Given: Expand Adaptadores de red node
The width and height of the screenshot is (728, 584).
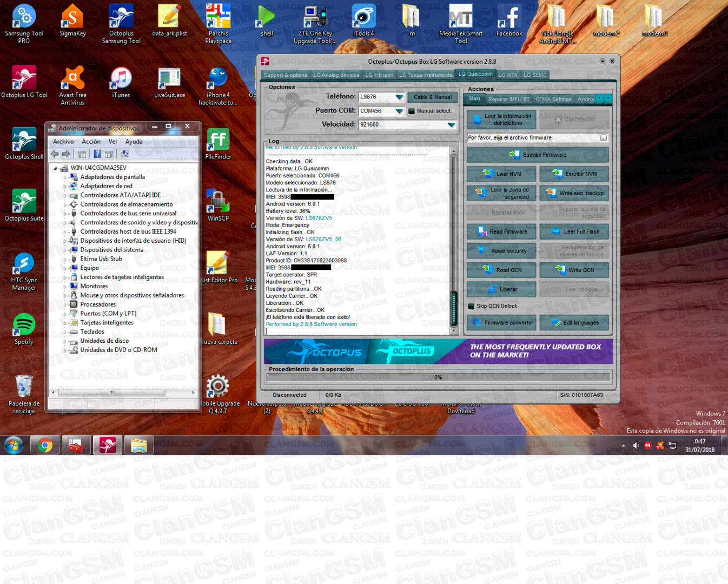Looking at the screenshot, I should click(x=65, y=186).
